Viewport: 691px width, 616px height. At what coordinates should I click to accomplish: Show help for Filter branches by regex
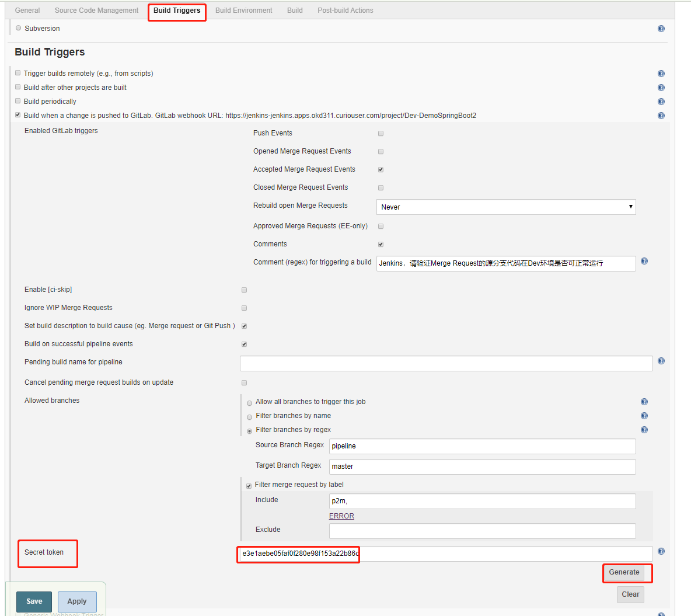tap(644, 430)
